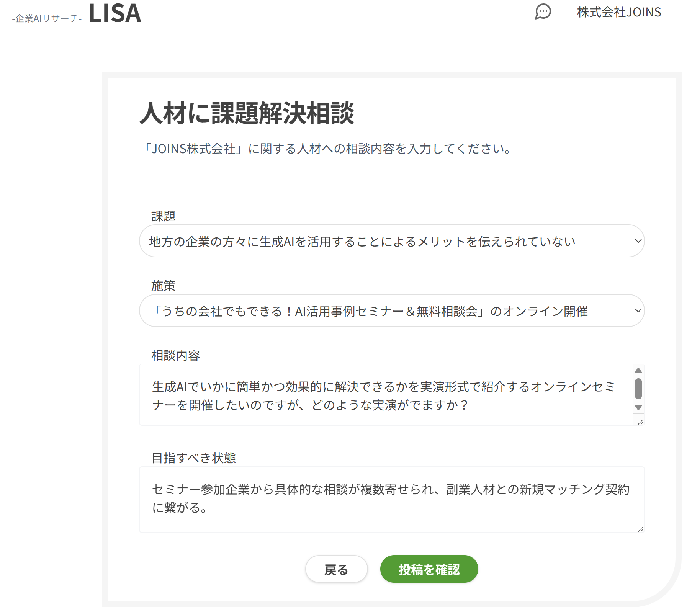Click the 相談内容 scrollbar down arrow
Viewport: 692px width, 616px height.
638,407
